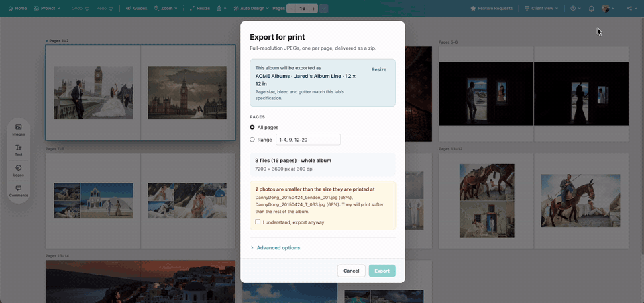Click the Cancel button

(x=351, y=271)
